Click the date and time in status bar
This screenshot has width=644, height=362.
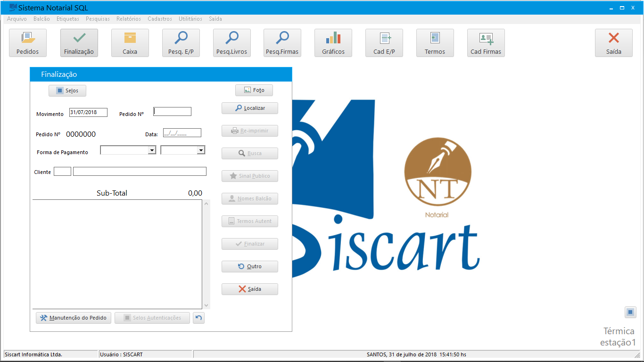(x=416, y=354)
